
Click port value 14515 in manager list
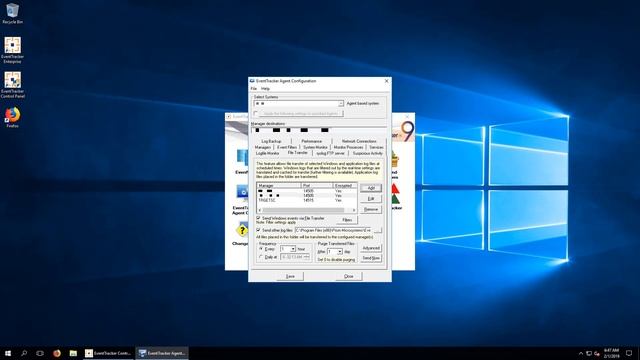tap(308, 200)
